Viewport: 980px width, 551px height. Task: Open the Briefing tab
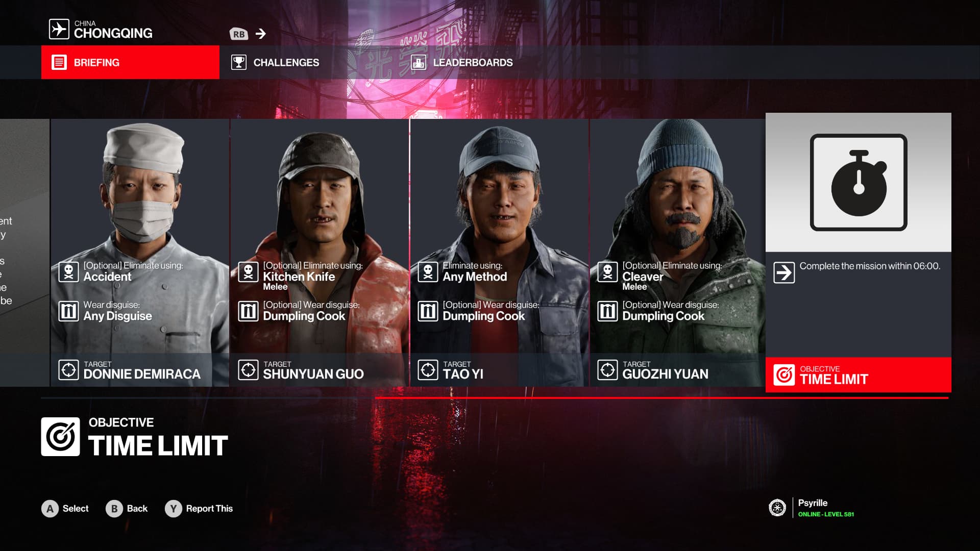click(130, 62)
